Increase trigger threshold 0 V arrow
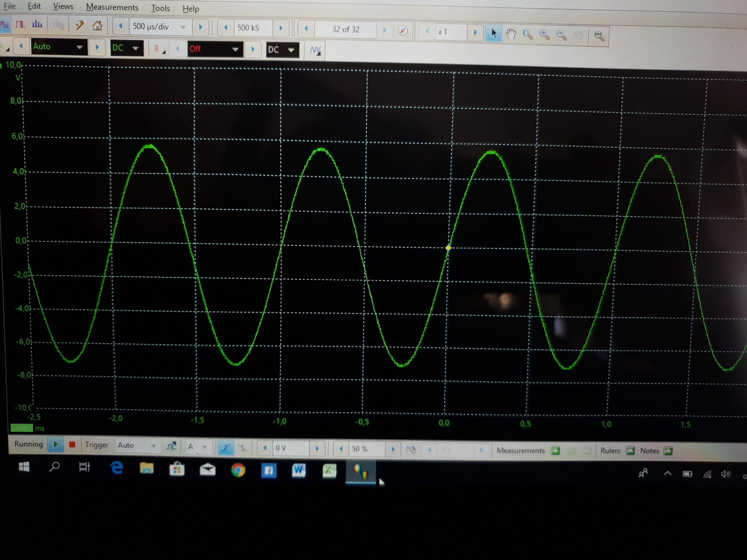Image resolution: width=747 pixels, height=560 pixels. click(x=317, y=448)
